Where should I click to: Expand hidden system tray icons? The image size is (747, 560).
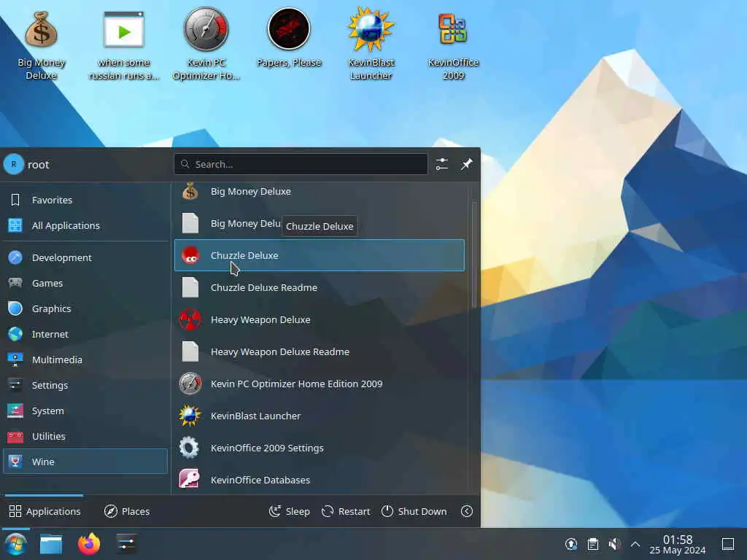(x=635, y=544)
